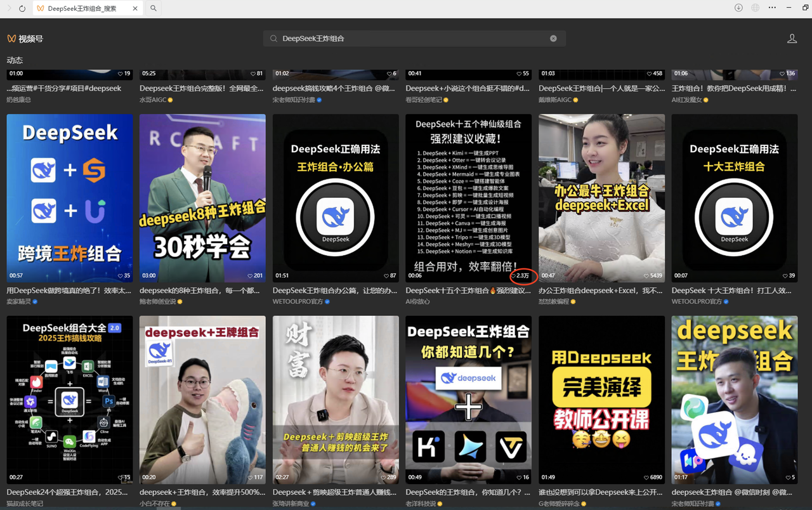Open the DeepSeek组合大全 2.0 diagram thumbnail
This screenshot has width=812, height=510.
click(70, 400)
